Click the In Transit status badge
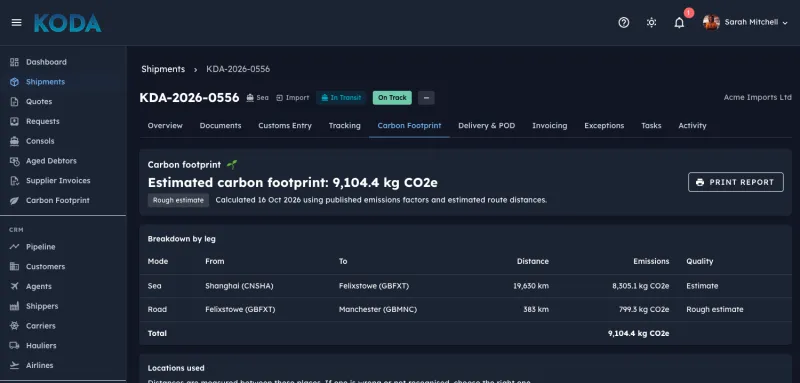 click(x=341, y=98)
